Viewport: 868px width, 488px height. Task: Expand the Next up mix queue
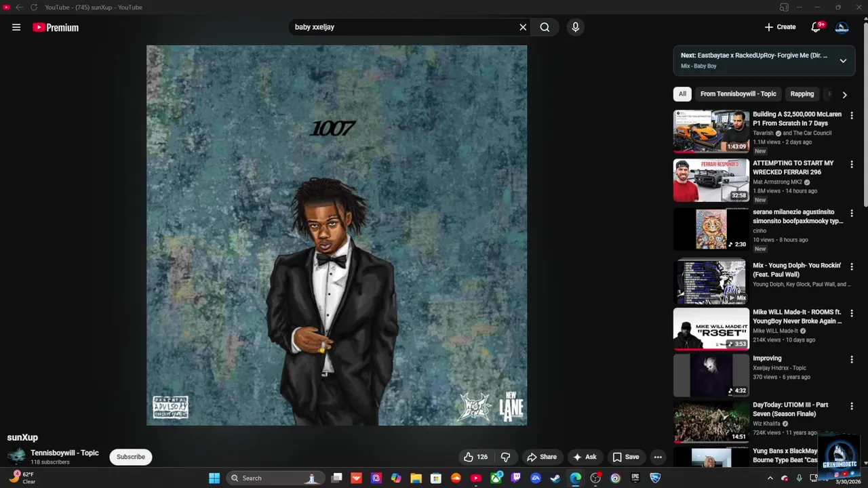[843, 60]
